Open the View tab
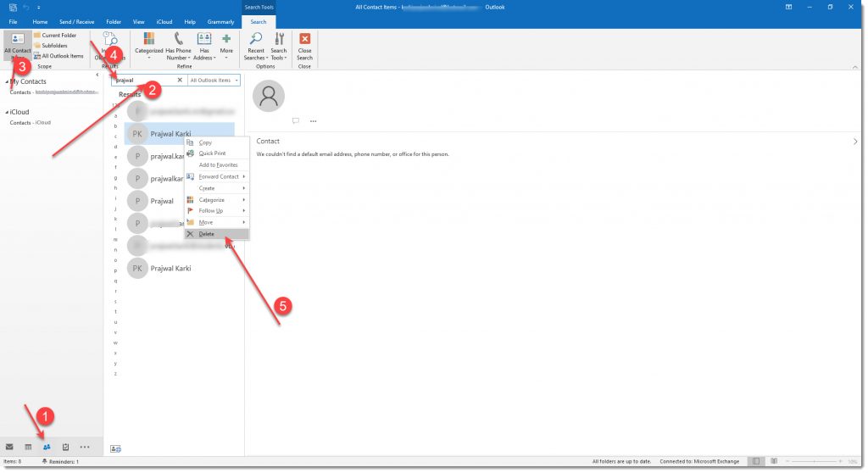The height and width of the screenshot is (473, 868). 138,22
